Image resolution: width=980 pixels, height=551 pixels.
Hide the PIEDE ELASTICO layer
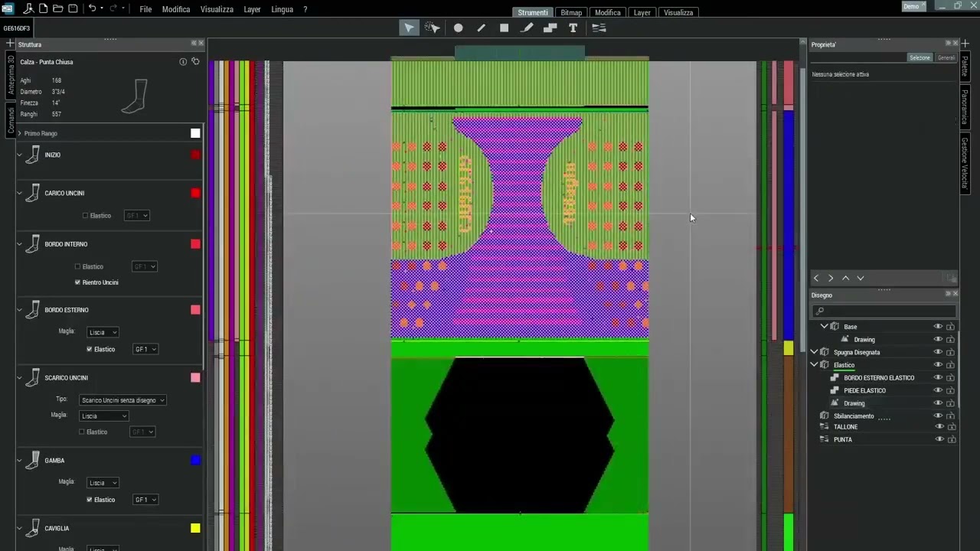pyautogui.click(x=938, y=390)
